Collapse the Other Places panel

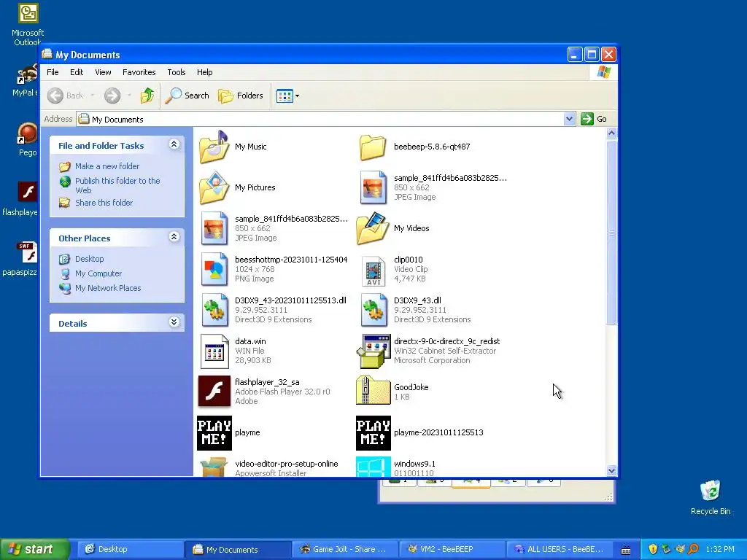[174, 237]
